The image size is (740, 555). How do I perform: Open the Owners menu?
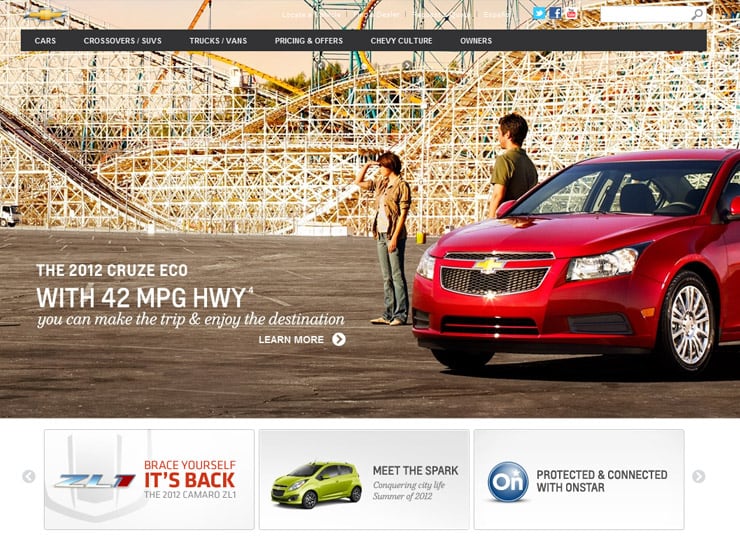476,41
